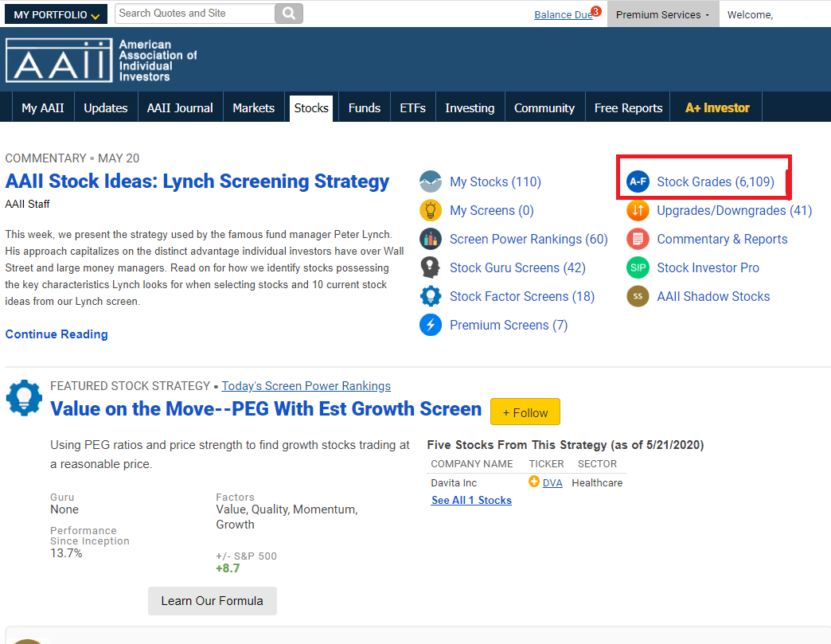Viewport: 831px width, 644px height.
Task: Open Stock Guru Screens (42) link
Action: (517, 267)
